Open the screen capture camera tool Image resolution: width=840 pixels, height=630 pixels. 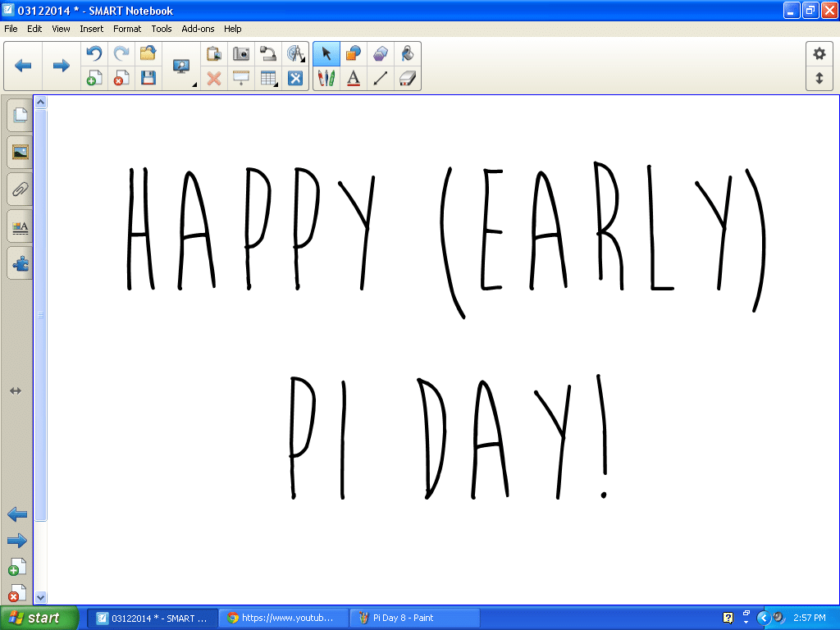241,53
